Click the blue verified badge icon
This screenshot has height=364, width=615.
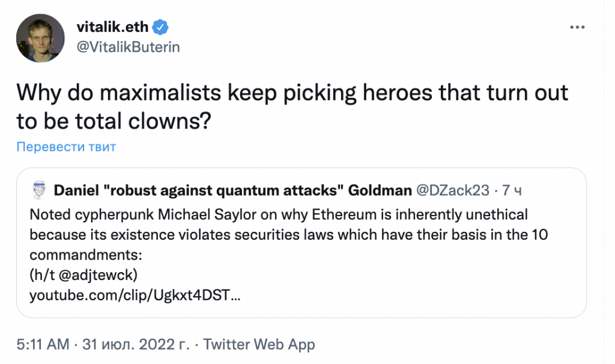tap(160, 27)
